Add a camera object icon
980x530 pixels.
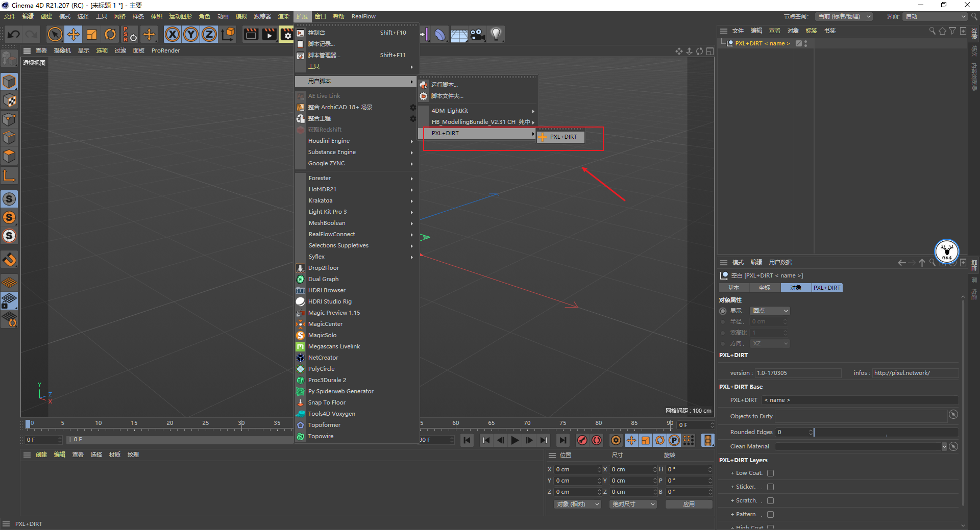pos(477,34)
